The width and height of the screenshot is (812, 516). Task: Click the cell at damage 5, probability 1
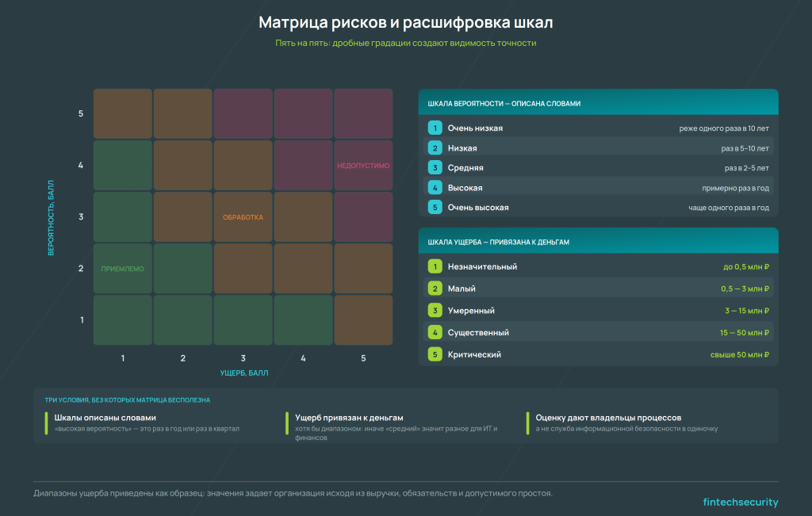pos(363,320)
